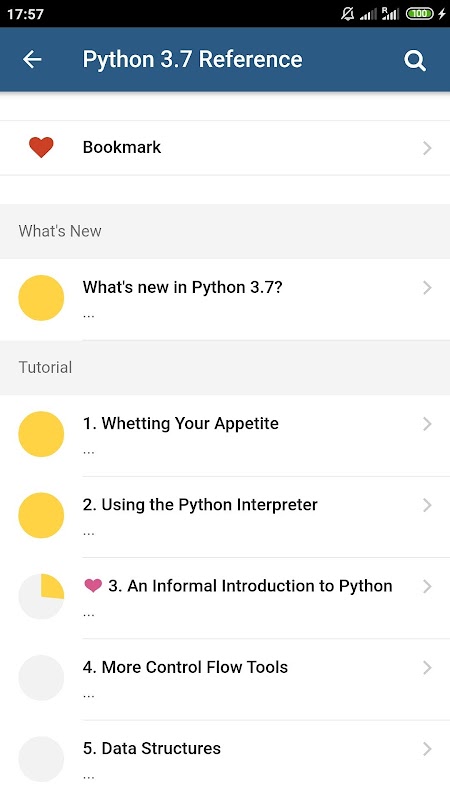The height and width of the screenshot is (800, 450).
Task: Click progress circle for Whetting Your Appetite
Action: [x=41, y=434]
